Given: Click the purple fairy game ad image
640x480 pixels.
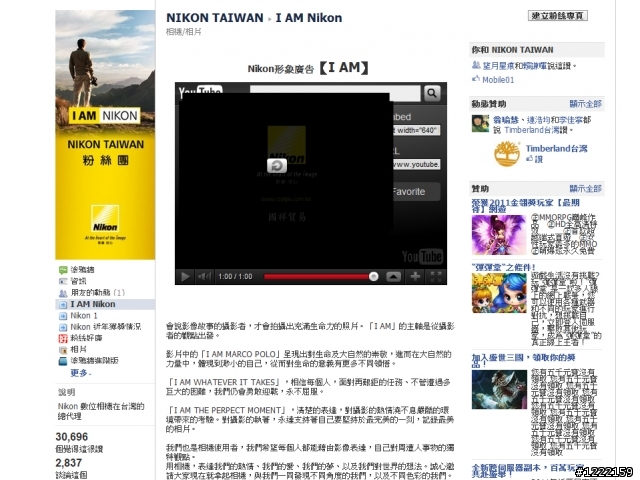Looking at the screenshot, I should point(499,235).
